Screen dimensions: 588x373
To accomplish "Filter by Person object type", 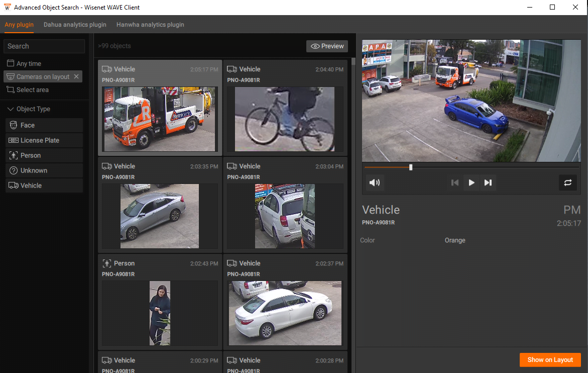I will pos(44,155).
